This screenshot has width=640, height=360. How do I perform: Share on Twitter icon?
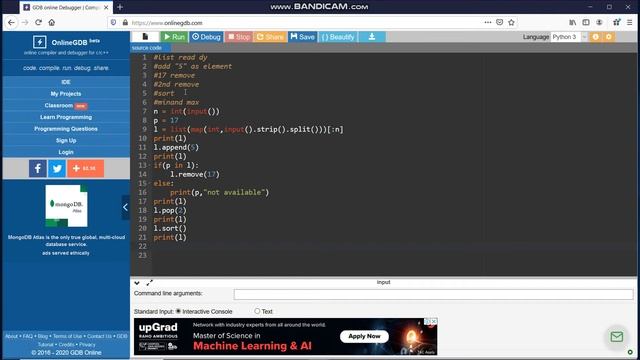(x=57, y=168)
